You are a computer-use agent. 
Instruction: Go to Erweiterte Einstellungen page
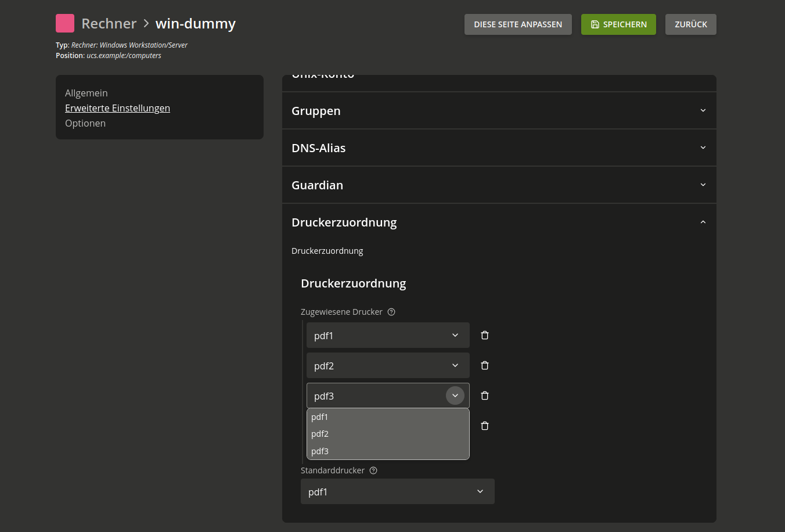[117, 108]
